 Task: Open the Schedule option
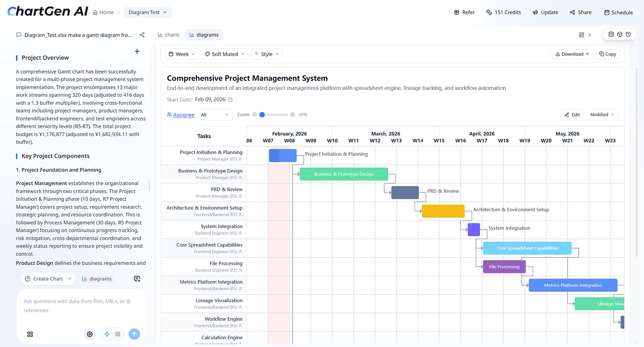coord(619,12)
